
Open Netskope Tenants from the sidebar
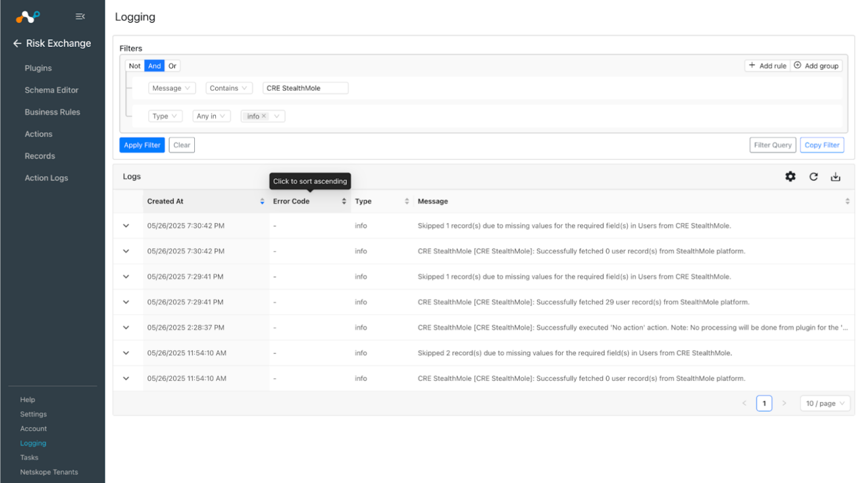click(49, 472)
